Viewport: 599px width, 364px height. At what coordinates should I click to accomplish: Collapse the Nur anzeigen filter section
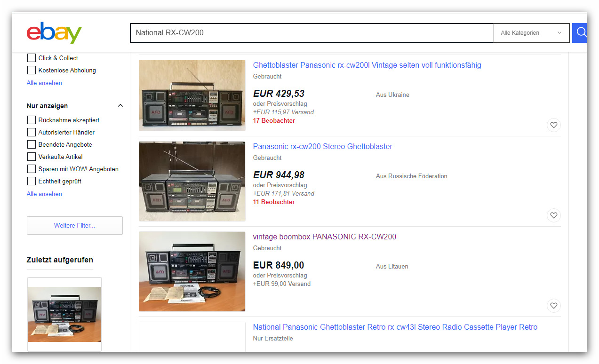(x=120, y=106)
